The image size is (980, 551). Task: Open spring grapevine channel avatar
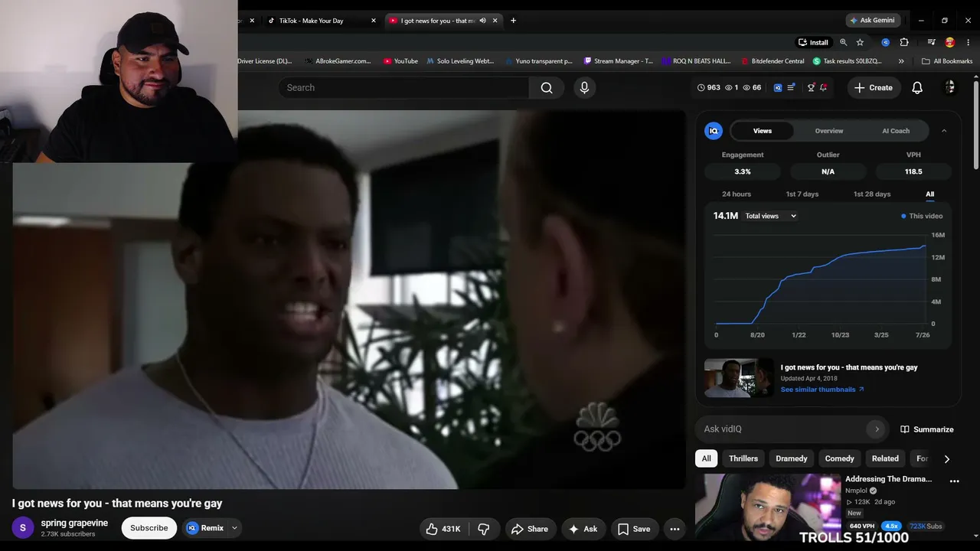23,528
